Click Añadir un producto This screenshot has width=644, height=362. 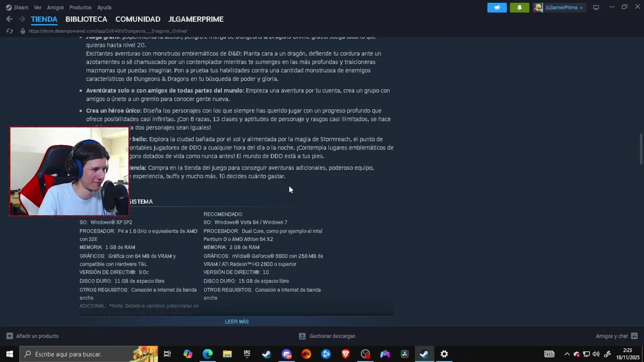(x=37, y=336)
